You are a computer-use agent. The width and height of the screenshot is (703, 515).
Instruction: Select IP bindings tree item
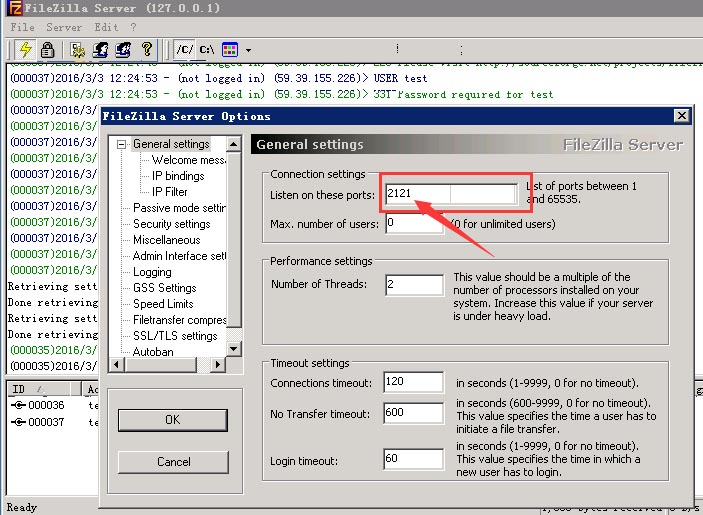178,176
